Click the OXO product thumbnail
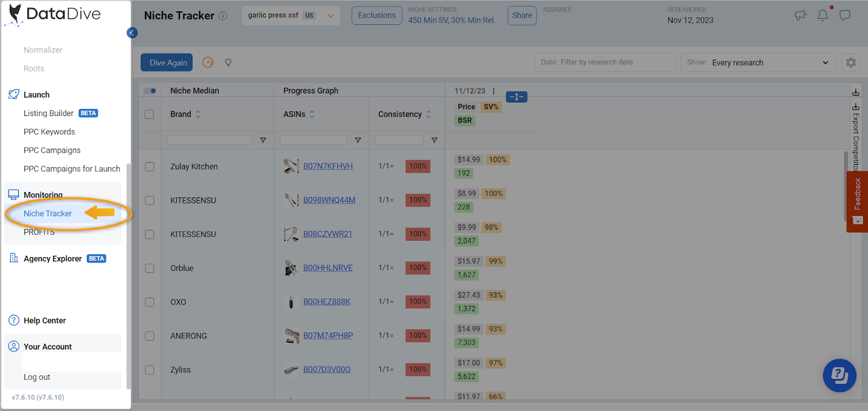868x411 pixels. 291,301
